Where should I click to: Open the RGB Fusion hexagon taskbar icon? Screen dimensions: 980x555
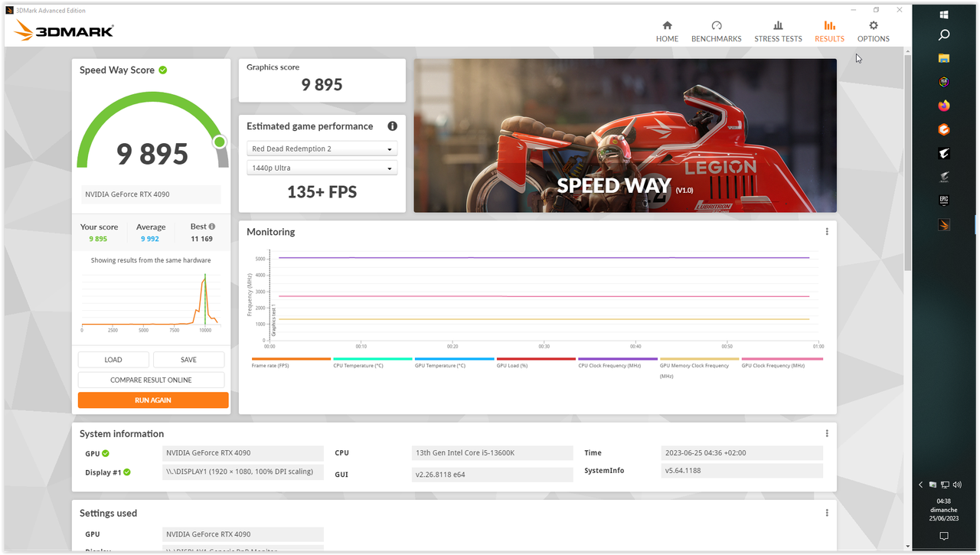pos(944,82)
